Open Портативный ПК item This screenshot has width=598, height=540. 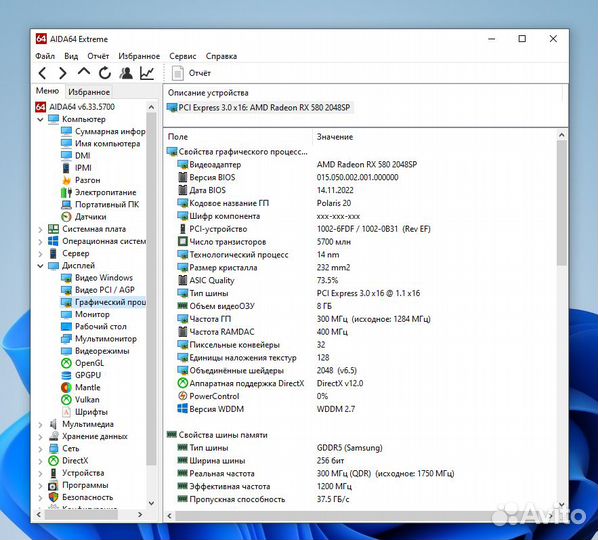tap(100, 204)
